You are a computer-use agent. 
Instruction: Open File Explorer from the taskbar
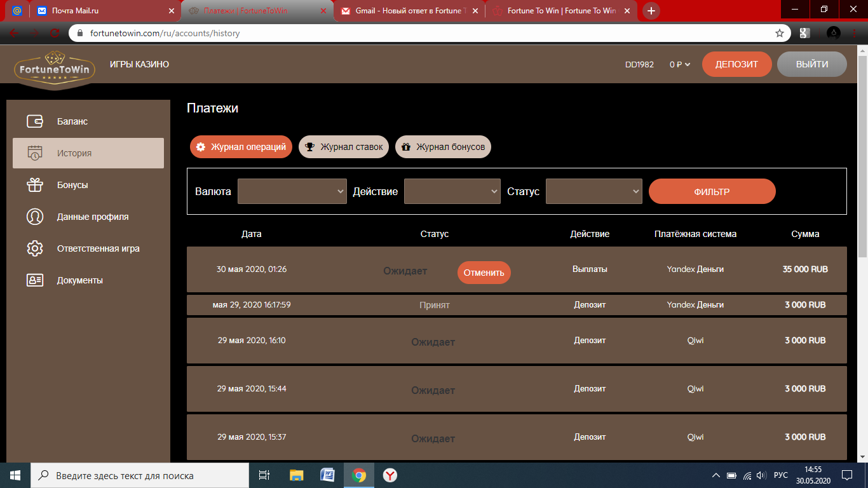296,475
